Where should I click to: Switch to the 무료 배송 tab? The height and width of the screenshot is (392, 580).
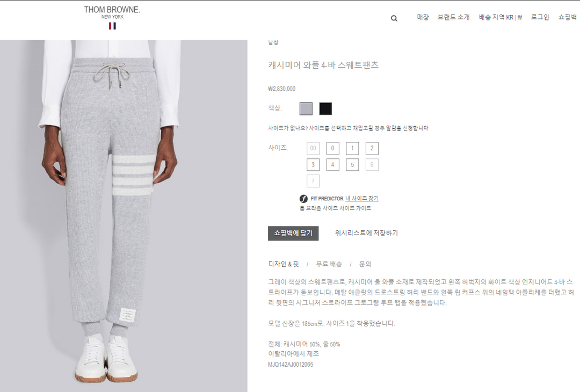click(x=329, y=264)
